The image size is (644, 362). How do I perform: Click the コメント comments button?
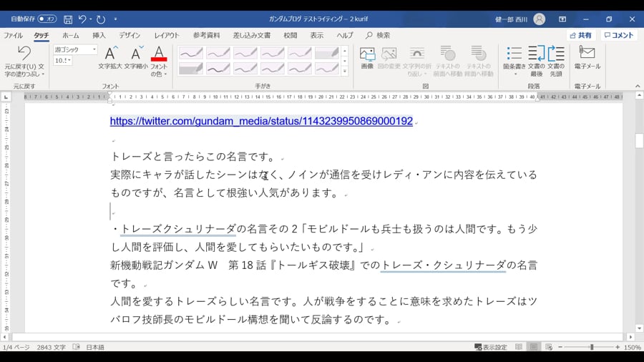point(619,35)
